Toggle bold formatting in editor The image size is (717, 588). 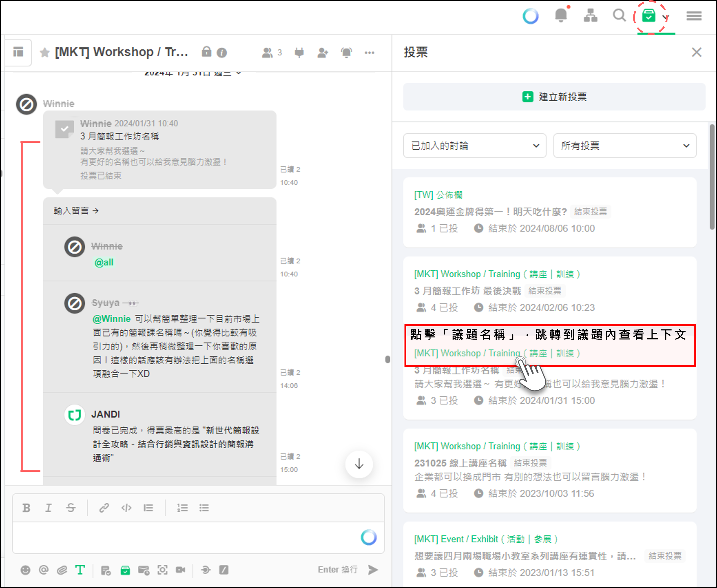(26, 508)
